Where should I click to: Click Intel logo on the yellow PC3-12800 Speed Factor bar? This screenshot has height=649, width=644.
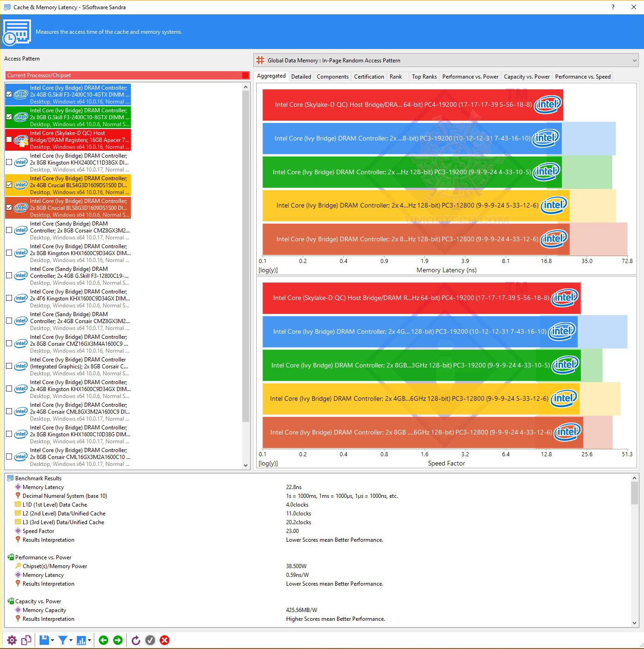(564, 398)
